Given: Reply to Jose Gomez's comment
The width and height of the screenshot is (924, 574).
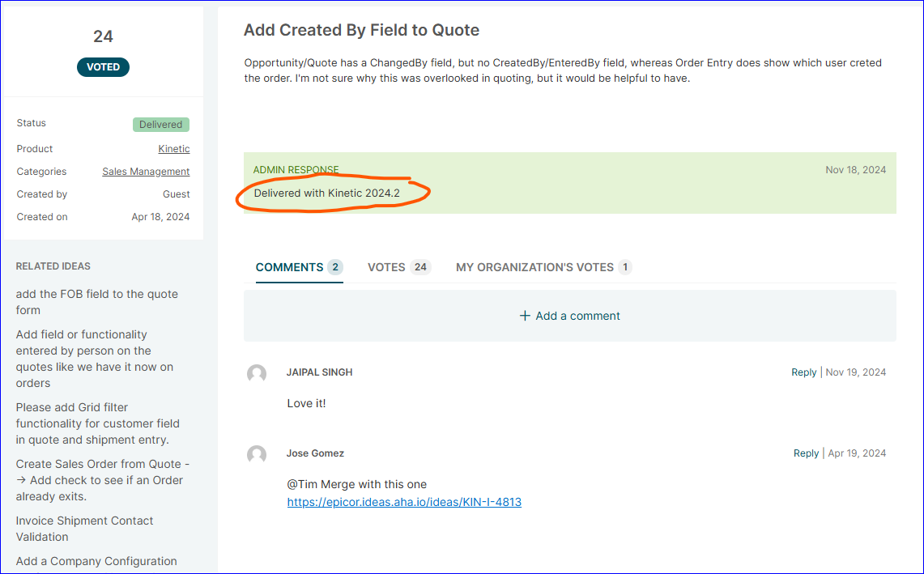Looking at the screenshot, I should (x=806, y=453).
